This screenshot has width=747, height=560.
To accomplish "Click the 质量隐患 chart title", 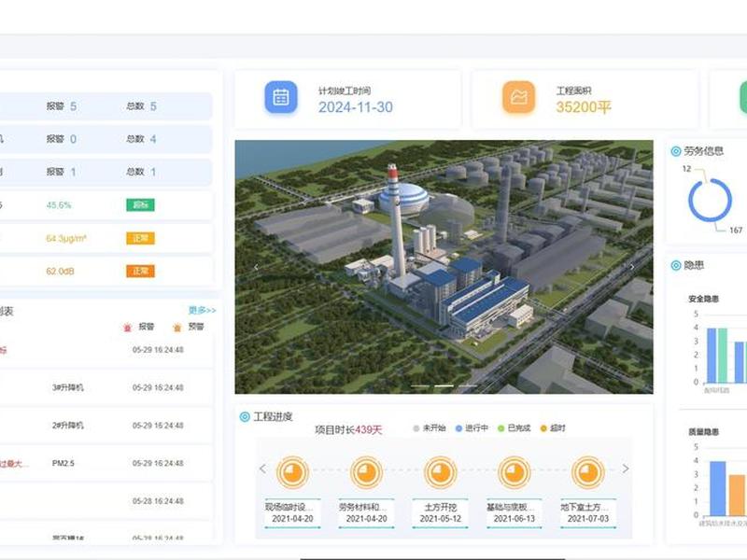I will point(703,432).
